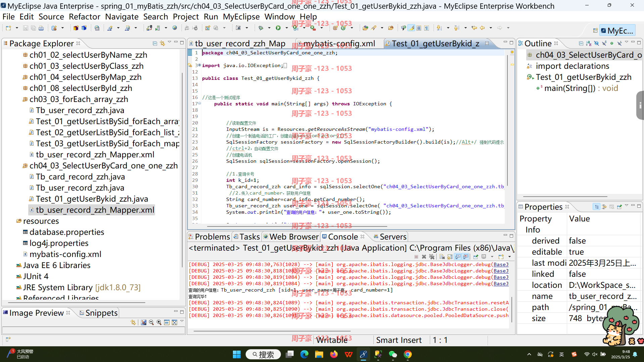Click Open Console icon in Console toolbar

point(501,257)
